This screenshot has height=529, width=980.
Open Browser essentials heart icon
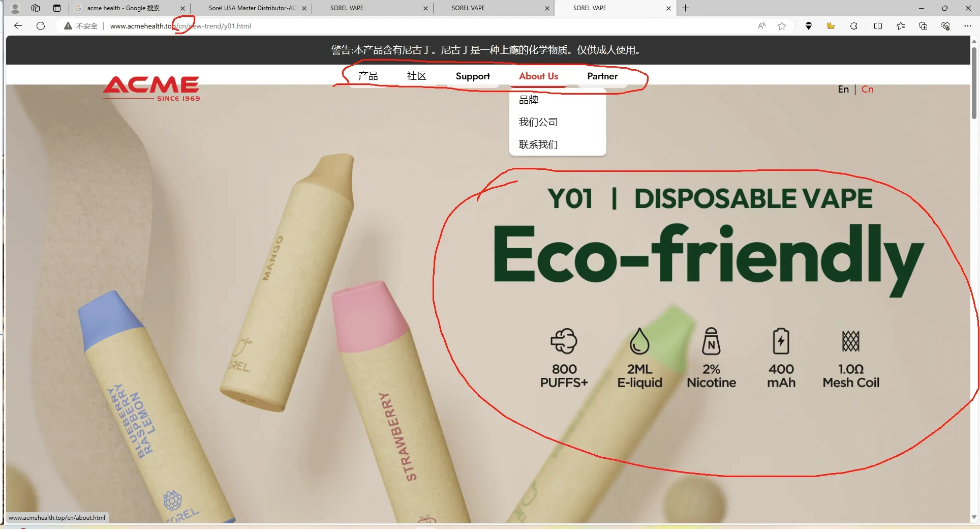point(945,26)
